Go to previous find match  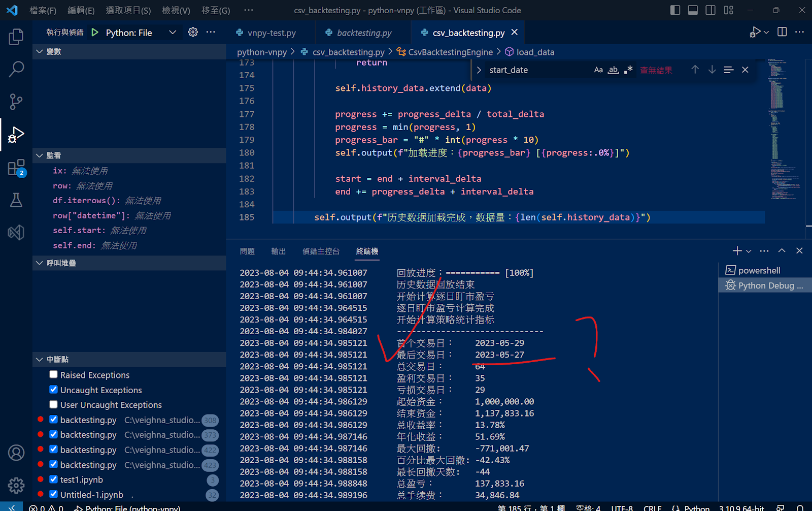pos(695,70)
